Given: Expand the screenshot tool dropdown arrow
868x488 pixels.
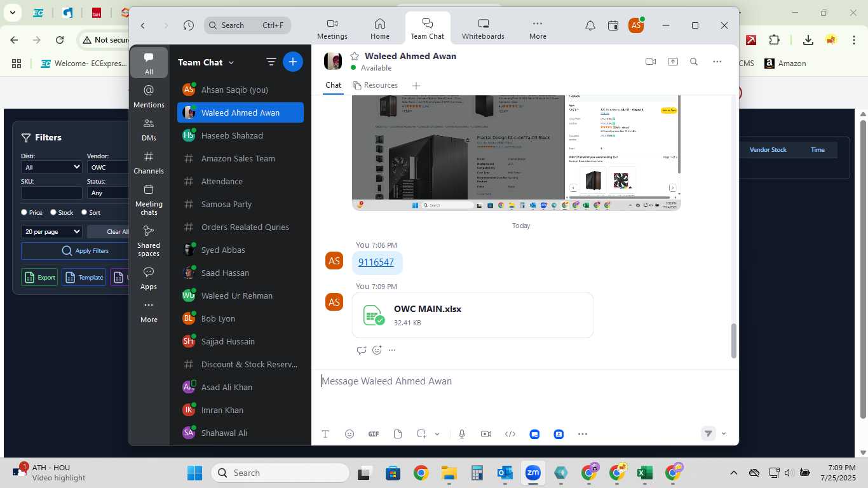Looking at the screenshot, I should (x=437, y=434).
